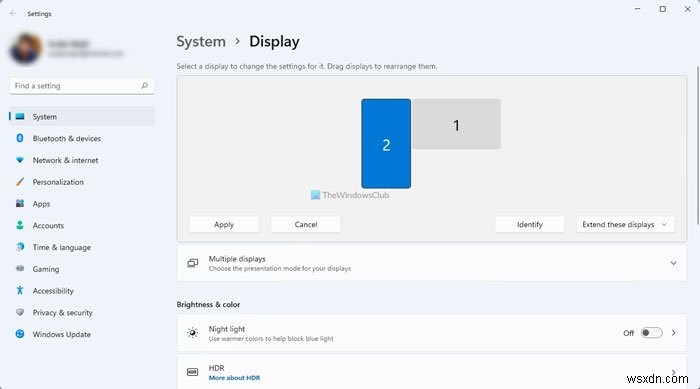This screenshot has width=700, height=389.
Task: Click the Personalization paintbrush icon
Action: pos(20,182)
